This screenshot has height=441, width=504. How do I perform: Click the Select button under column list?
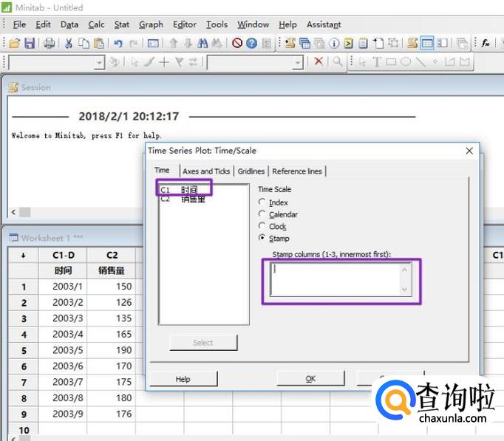[x=203, y=343]
